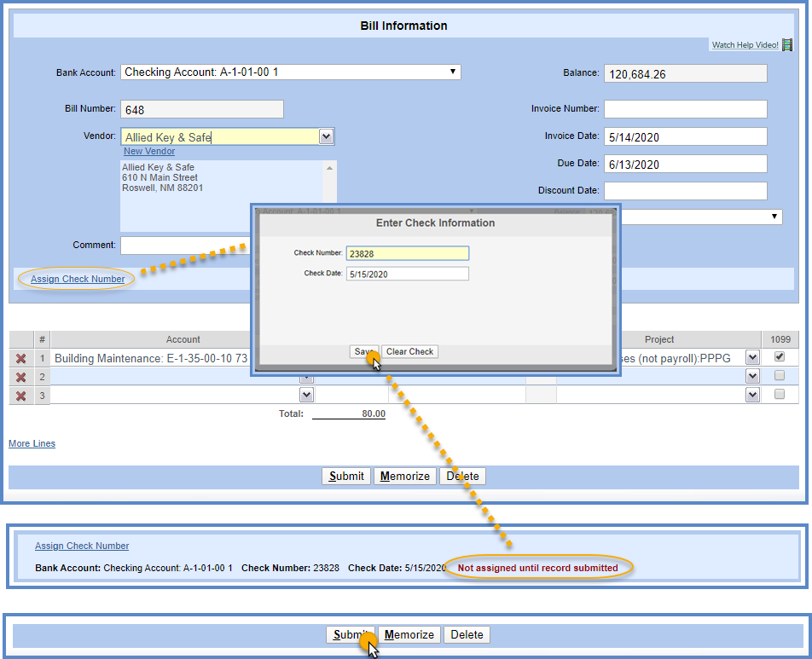Click red X icon for line 3

tap(21, 395)
